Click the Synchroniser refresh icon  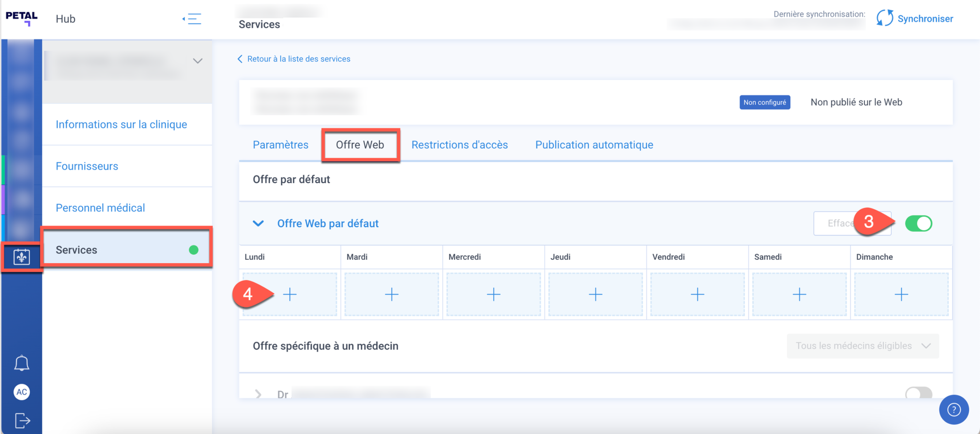[884, 18]
